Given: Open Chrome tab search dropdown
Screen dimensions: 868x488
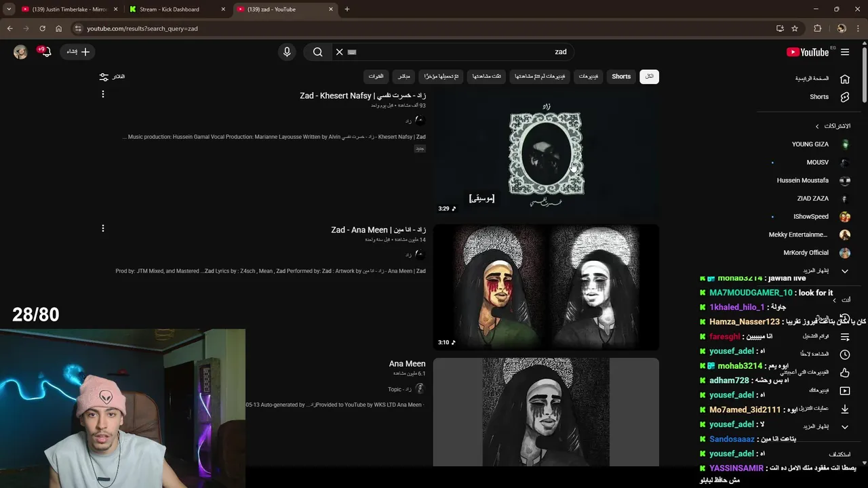Looking at the screenshot, I should (8, 9).
